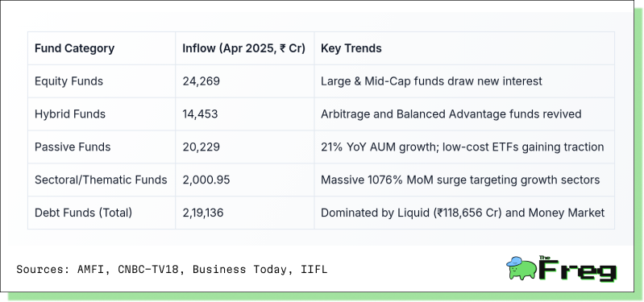This screenshot has width=644, height=302.
Task: Click the 2,19,136 inflow value
Action: [203, 213]
